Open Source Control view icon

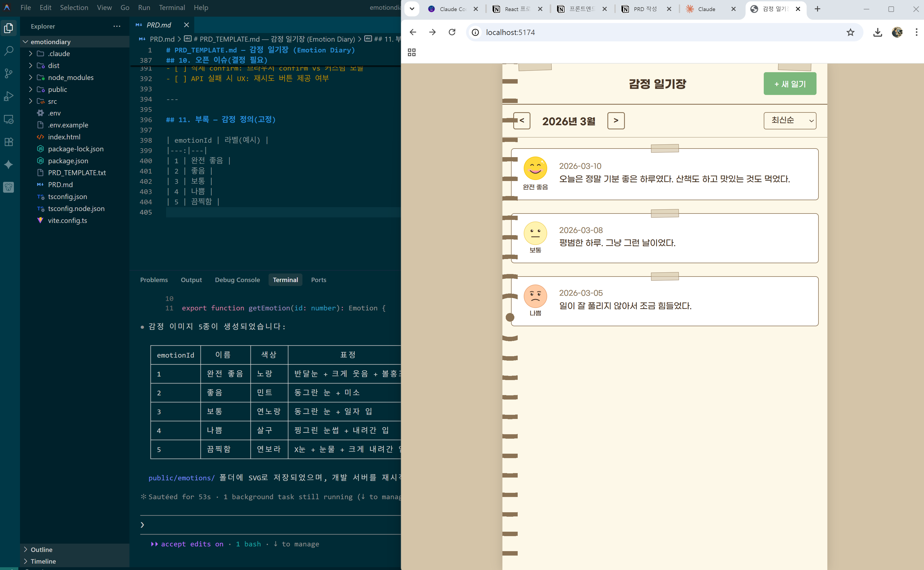click(x=9, y=73)
